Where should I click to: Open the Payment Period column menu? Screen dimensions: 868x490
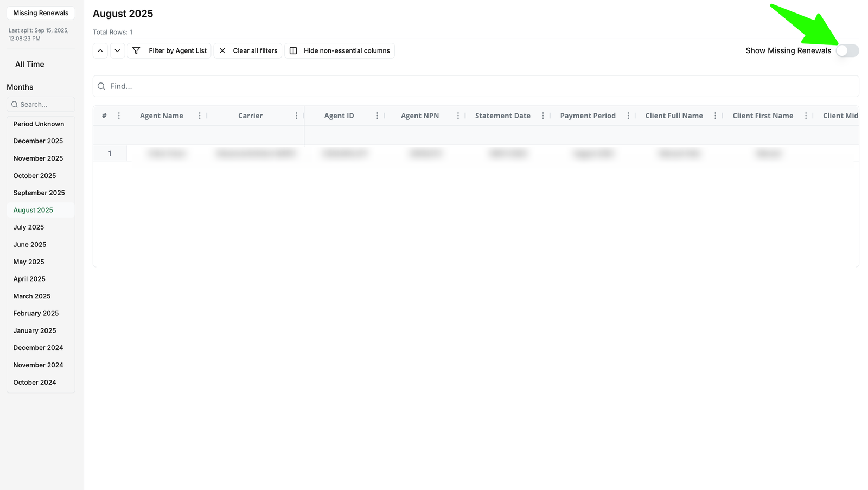(628, 116)
